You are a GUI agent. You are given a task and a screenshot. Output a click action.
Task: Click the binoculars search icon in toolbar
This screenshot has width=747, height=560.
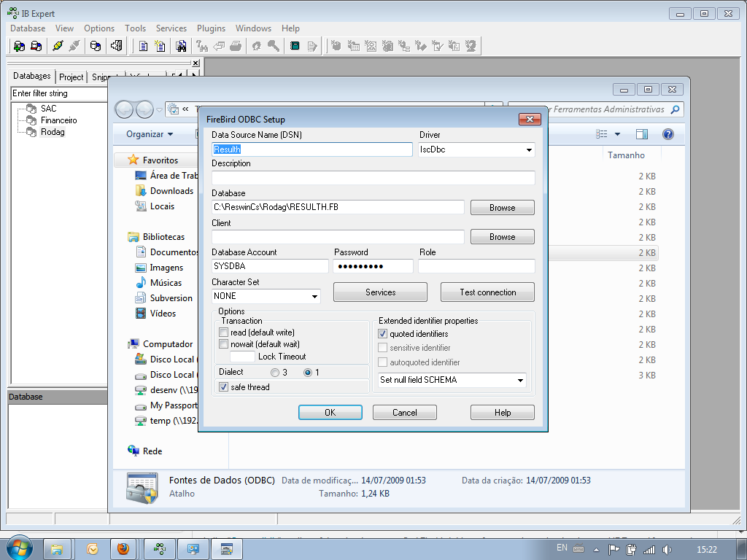pyautogui.click(x=181, y=46)
